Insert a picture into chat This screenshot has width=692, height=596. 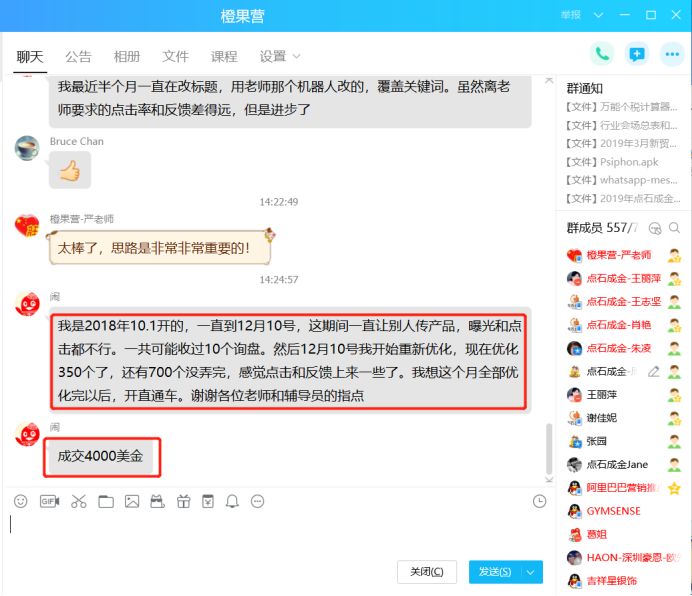coord(132,501)
